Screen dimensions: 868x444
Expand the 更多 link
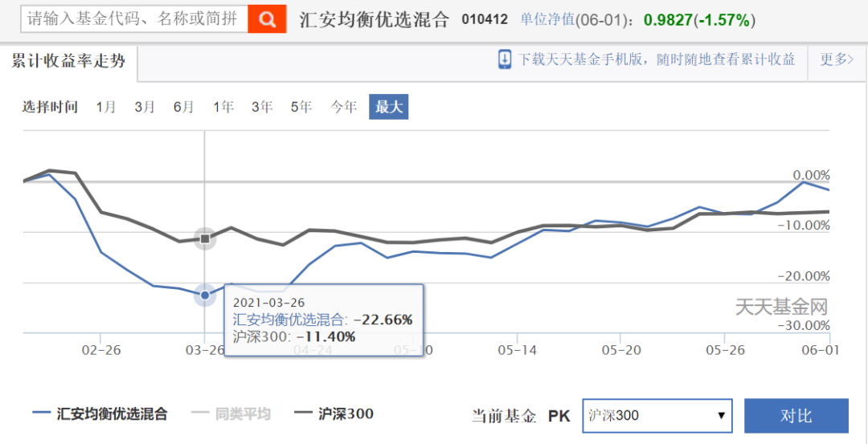pyautogui.click(x=836, y=59)
